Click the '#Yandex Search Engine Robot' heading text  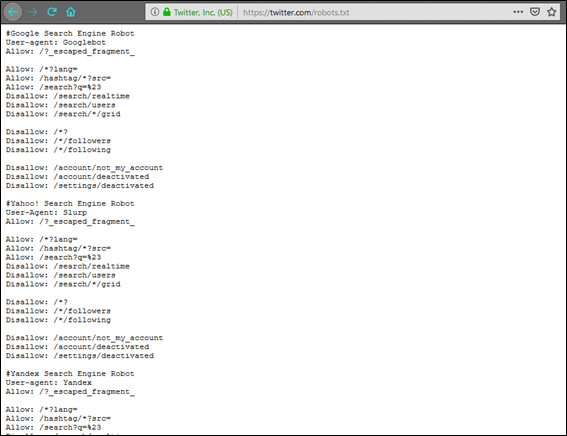click(70, 373)
